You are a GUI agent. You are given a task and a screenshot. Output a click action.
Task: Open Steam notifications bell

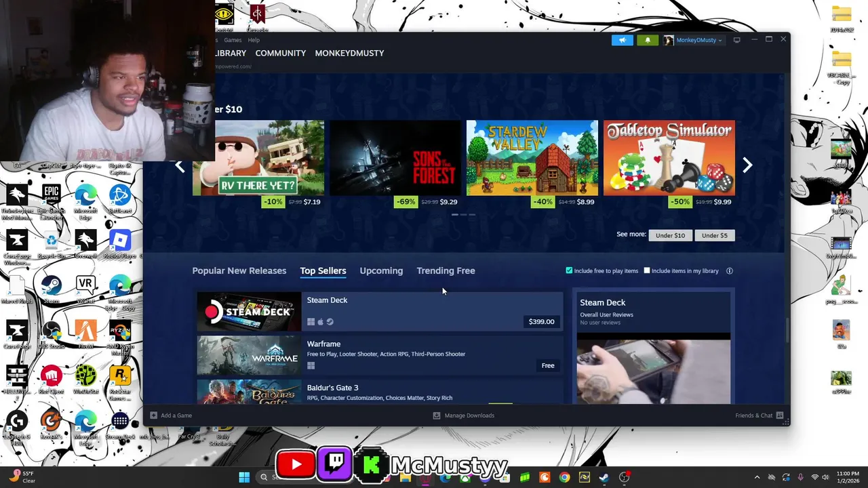click(647, 40)
